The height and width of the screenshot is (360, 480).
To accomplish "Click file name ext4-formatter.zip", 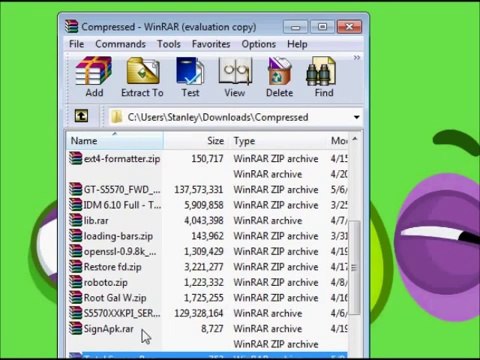I will tap(122, 159).
